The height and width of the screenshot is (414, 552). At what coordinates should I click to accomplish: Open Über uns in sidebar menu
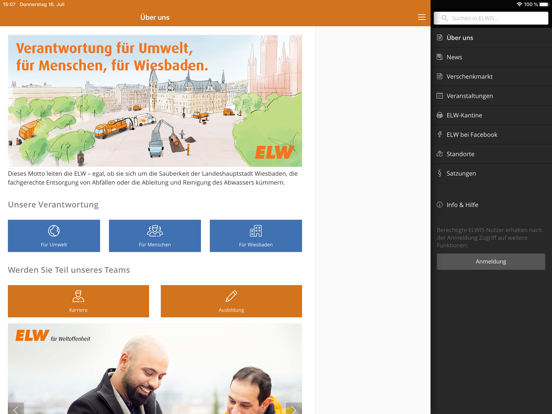[x=491, y=38]
